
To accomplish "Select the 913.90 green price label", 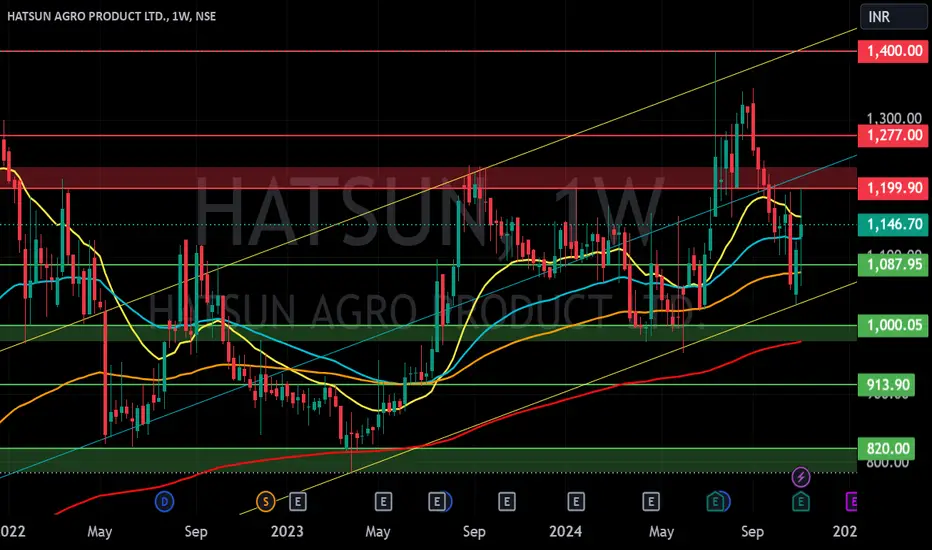I will click(x=887, y=385).
